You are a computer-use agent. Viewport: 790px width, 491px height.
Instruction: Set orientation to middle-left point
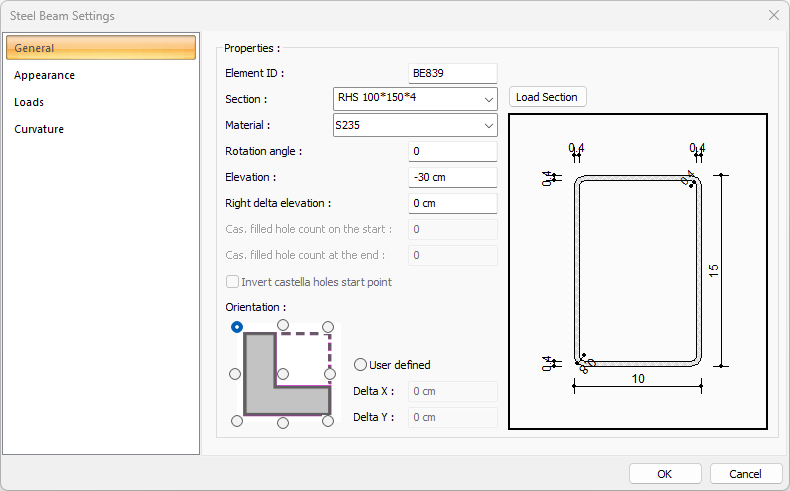(236, 374)
